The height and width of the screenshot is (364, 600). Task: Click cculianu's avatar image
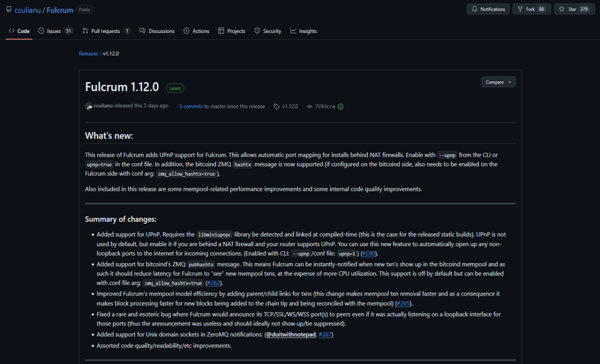coord(89,106)
